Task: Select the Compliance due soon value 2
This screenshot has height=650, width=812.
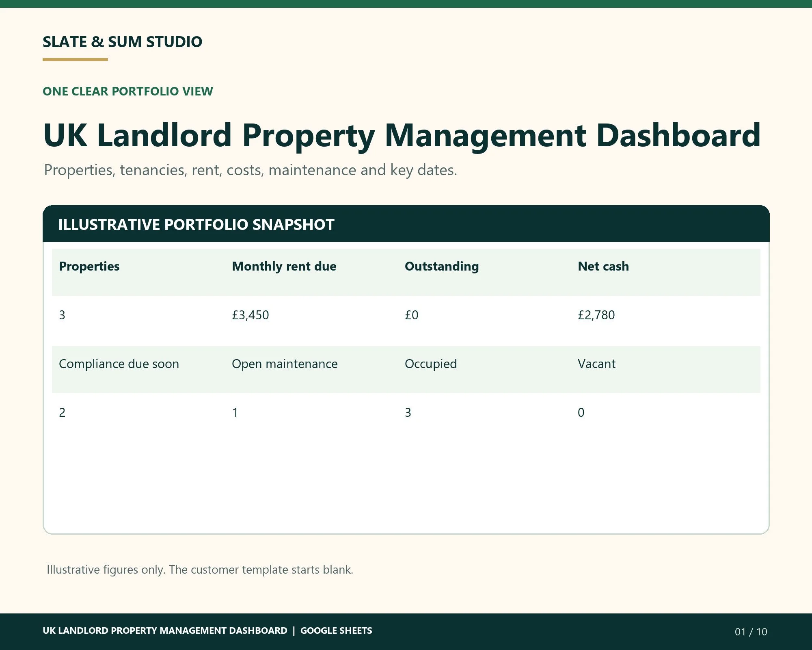Action: [62, 412]
